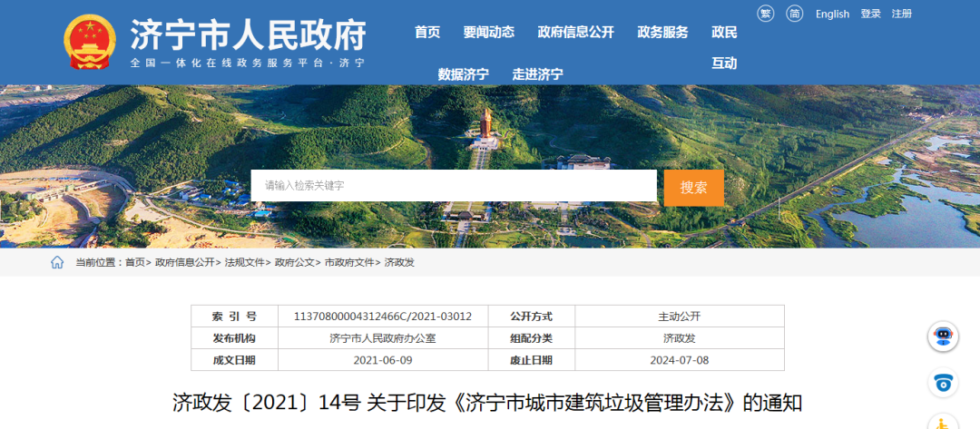Open 政府信息公开 navigation item
Screen dimensions: 980x429
click(575, 32)
